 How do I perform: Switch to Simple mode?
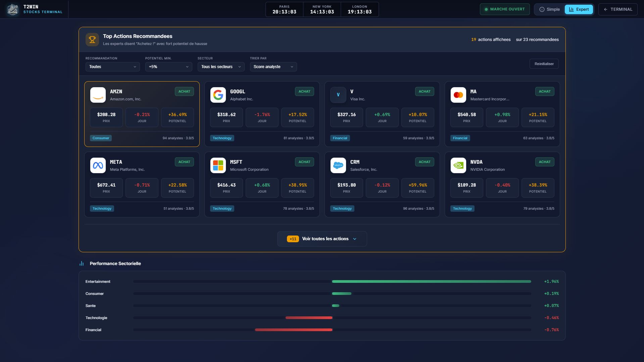click(549, 9)
